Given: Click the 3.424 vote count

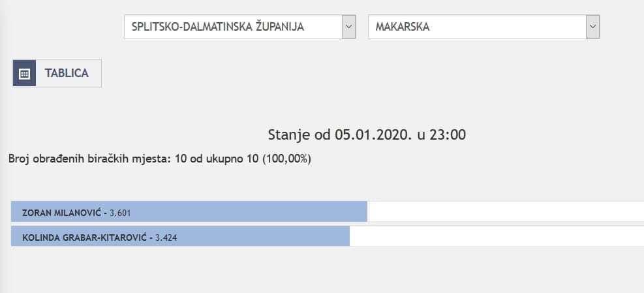Looking at the screenshot, I should coord(166,237).
